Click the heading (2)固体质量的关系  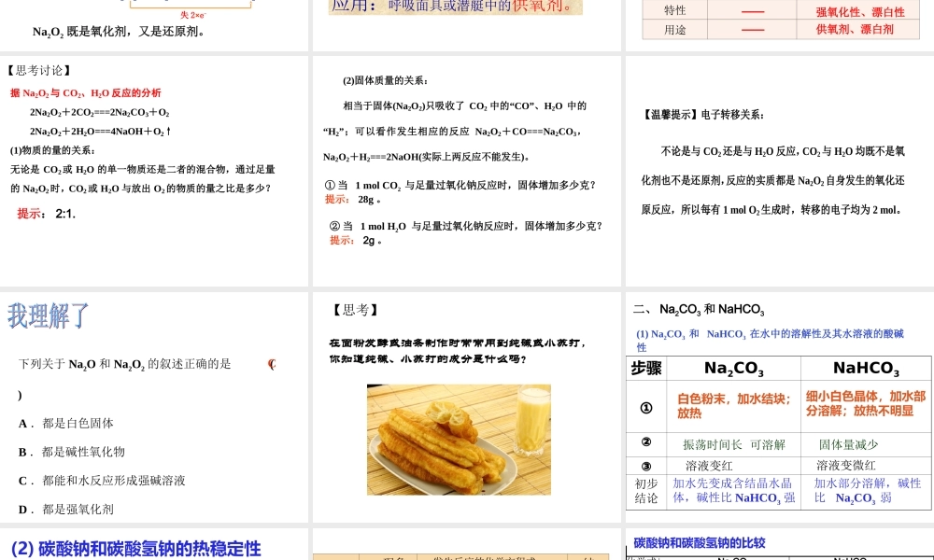[x=385, y=80]
